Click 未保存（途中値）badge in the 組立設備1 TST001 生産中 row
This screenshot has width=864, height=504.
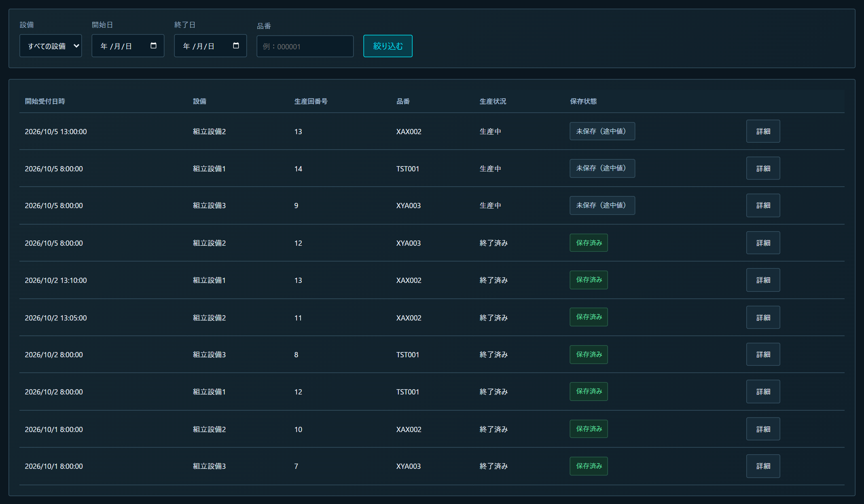click(x=602, y=168)
